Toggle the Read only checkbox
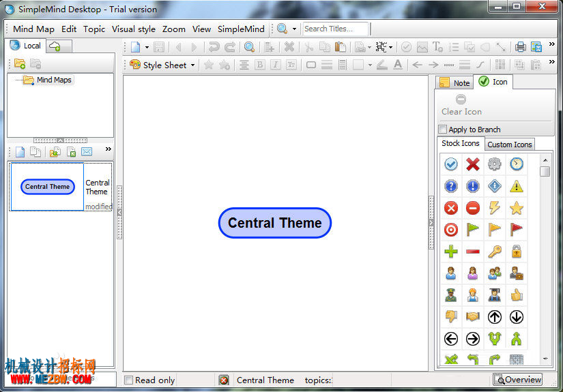The width and height of the screenshot is (563, 392). (x=128, y=380)
